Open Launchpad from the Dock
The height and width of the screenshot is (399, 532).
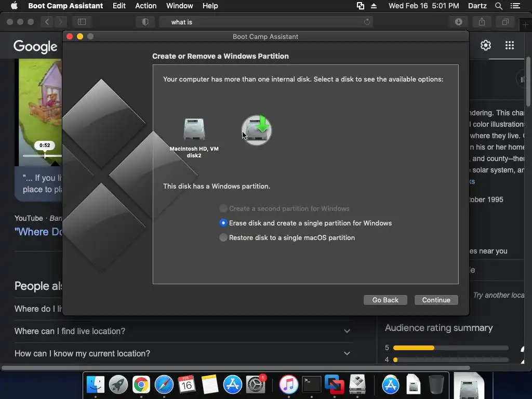(118, 384)
